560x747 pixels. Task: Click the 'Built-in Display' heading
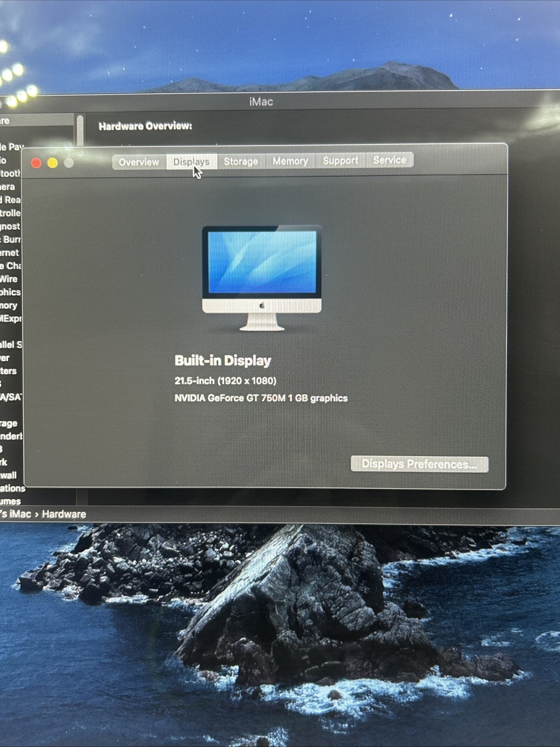coord(223,361)
